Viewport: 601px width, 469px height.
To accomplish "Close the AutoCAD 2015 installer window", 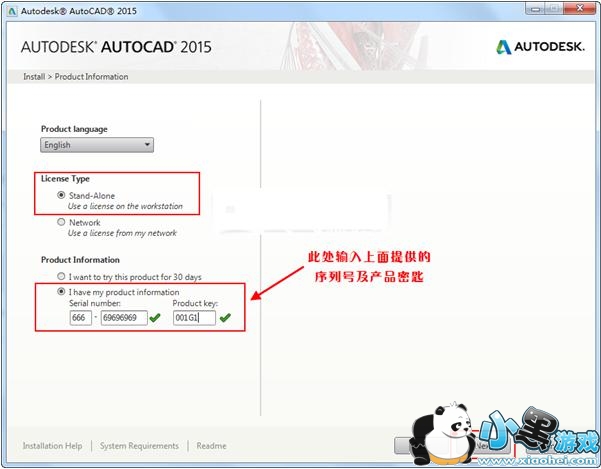I will coord(579,8).
